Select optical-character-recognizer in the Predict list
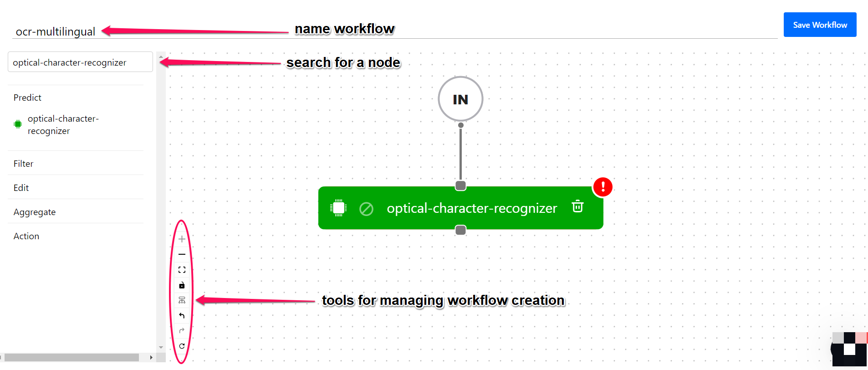Screen dimensions: 868x370 (63, 125)
